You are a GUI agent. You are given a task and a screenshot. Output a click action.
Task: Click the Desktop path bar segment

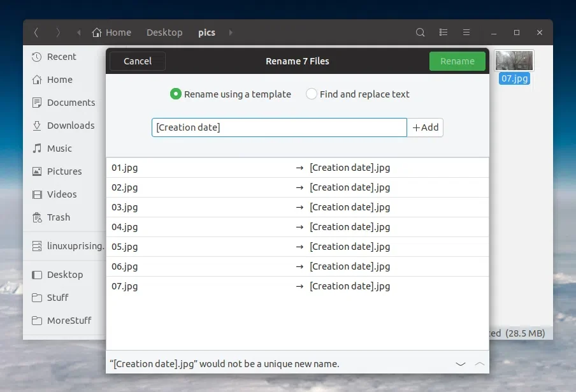pos(164,33)
